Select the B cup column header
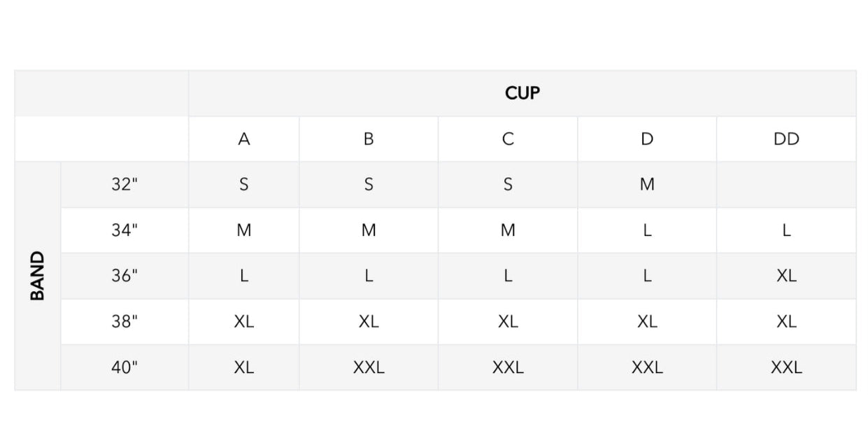 pyautogui.click(x=369, y=139)
